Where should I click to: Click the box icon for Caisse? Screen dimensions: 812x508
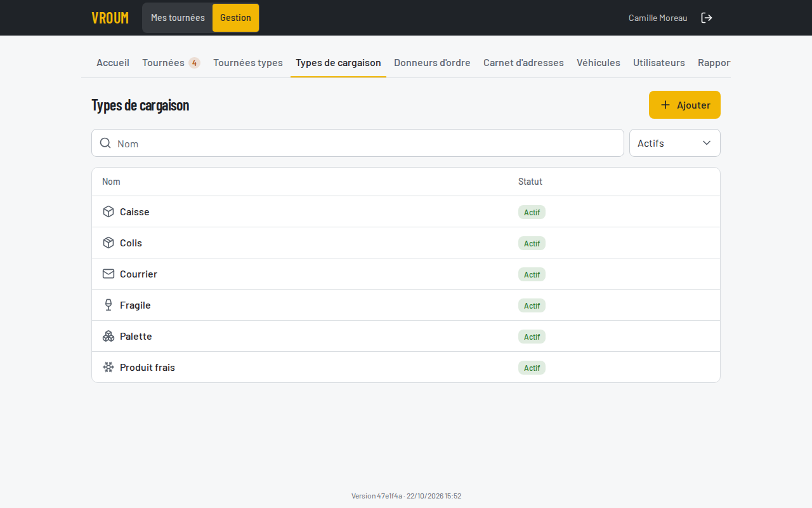[x=108, y=211]
